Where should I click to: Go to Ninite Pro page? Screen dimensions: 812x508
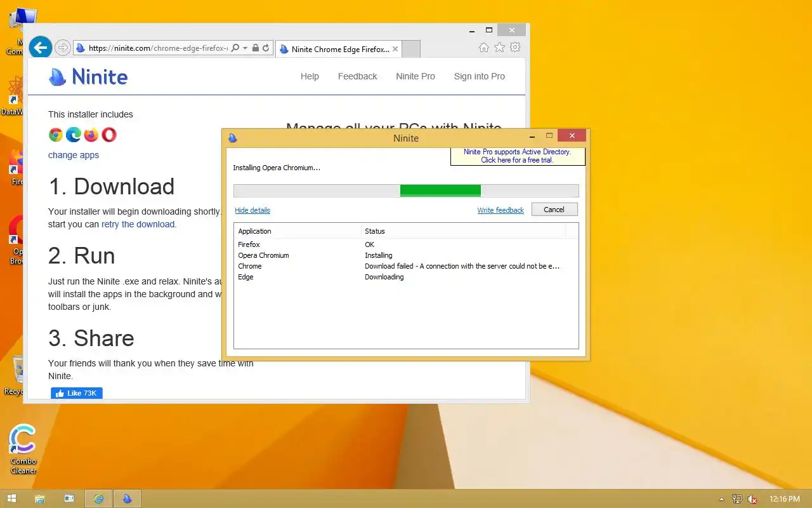(x=416, y=76)
